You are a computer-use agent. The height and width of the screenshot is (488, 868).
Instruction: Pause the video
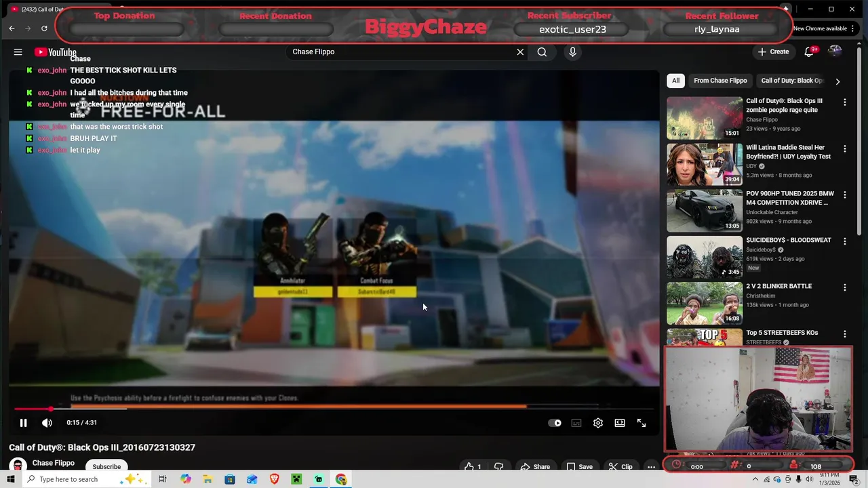click(23, 423)
